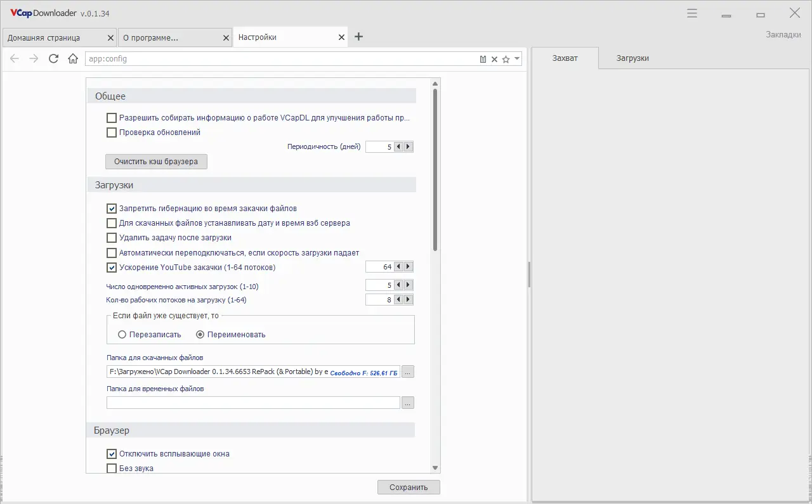Decrease Периодичность (дней) with left arrow
This screenshot has height=504, width=812.
tap(398, 147)
